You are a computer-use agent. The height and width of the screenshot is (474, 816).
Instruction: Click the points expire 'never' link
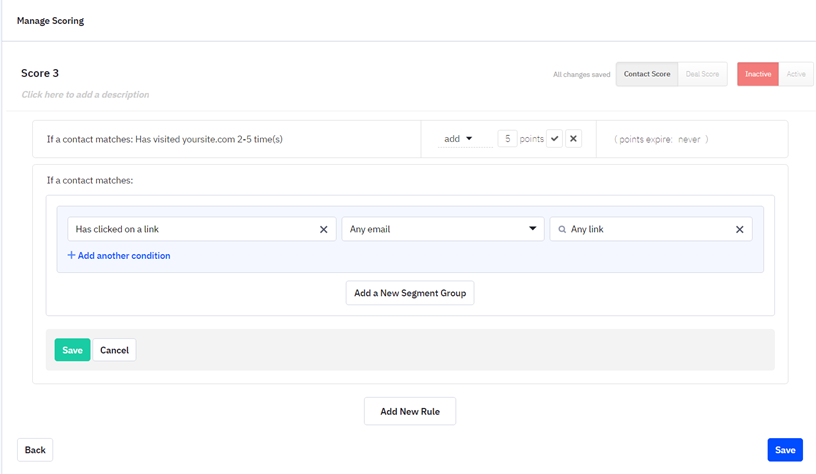pos(689,139)
